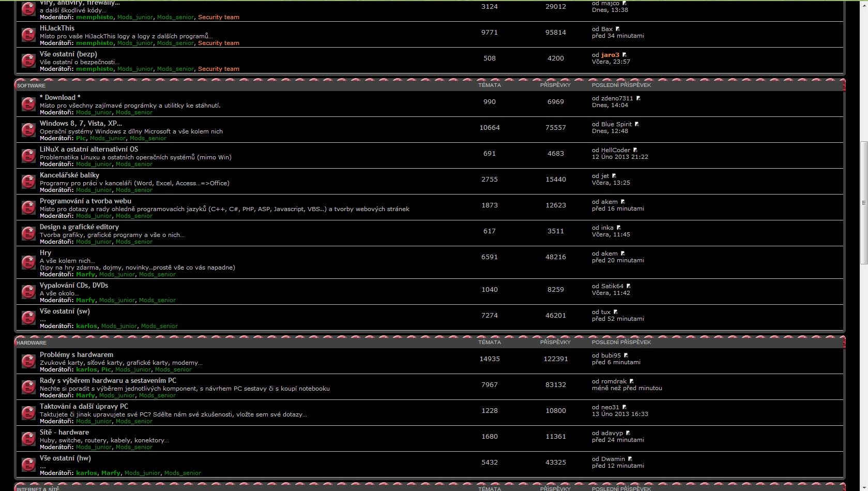Jump to latest post icon beside Blue Spirit
868x491 pixels.
click(637, 124)
